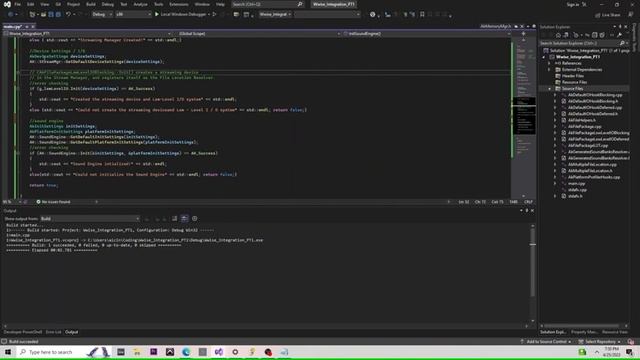Open the Analyze menu
Image resolution: width=640 pixels, height=360 pixels.
pos(140,4)
